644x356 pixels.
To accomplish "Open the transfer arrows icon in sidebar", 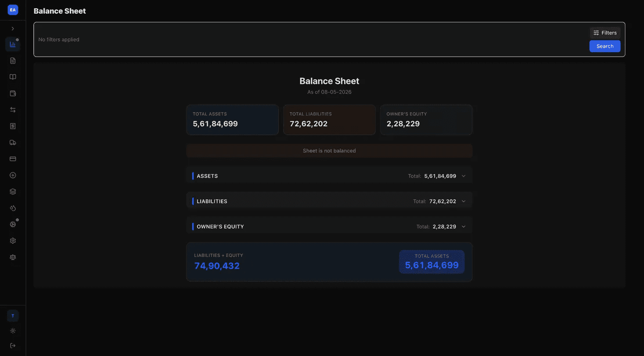I will click(13, 110).
